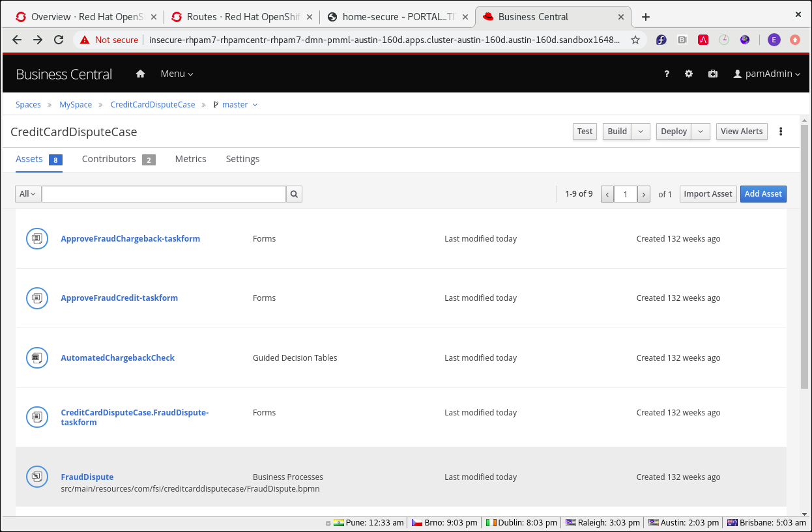812x532 pixels.
Task: Go to next page of assets
Action: point(643,194)
